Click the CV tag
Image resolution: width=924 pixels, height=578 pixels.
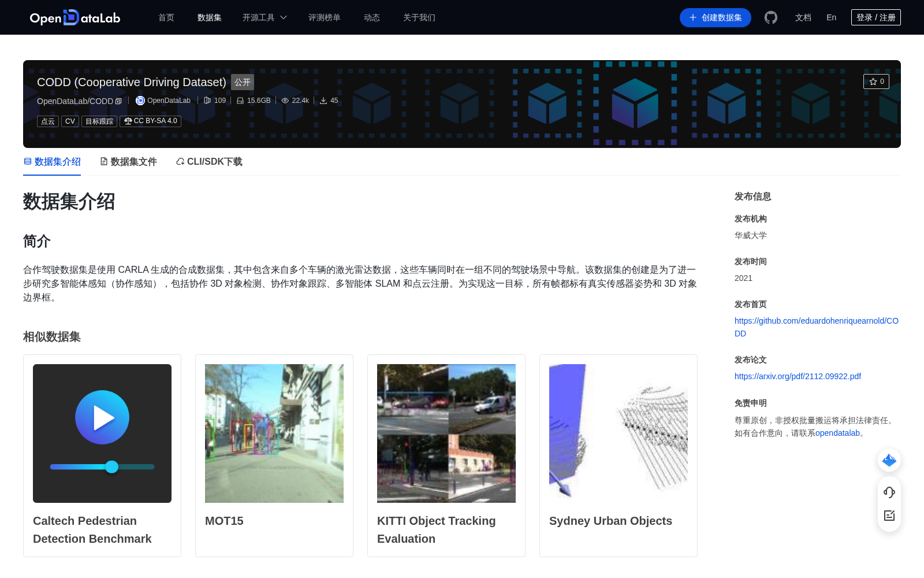tap(70, 121)
